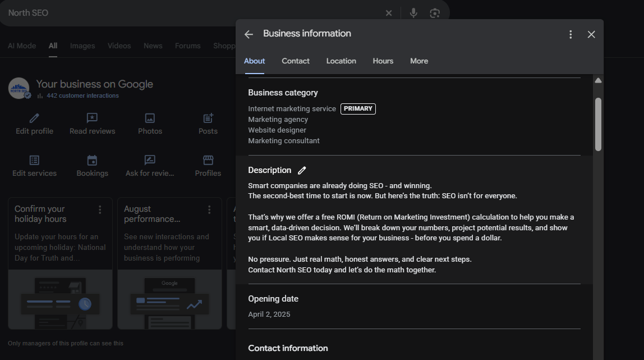Switch to the More tab

tap(419, 61)
